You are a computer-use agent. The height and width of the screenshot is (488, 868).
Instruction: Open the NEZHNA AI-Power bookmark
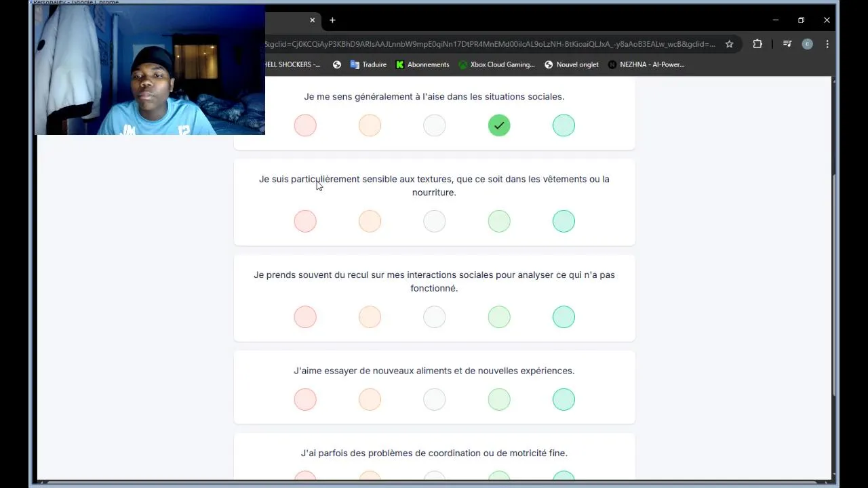click(647, 64)
